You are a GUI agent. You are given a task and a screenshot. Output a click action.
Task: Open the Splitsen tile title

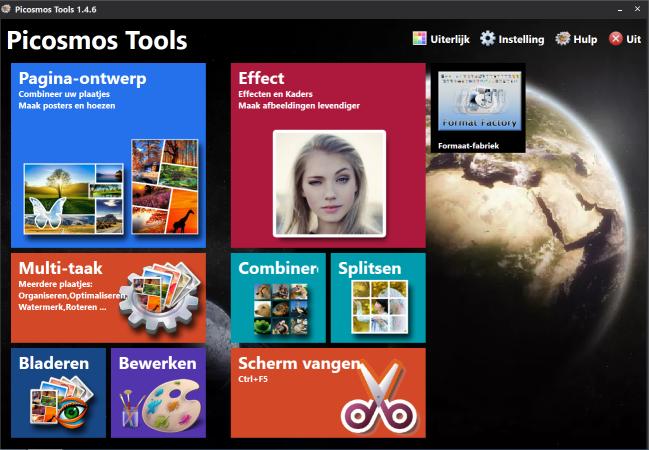[x=370, y=268]
